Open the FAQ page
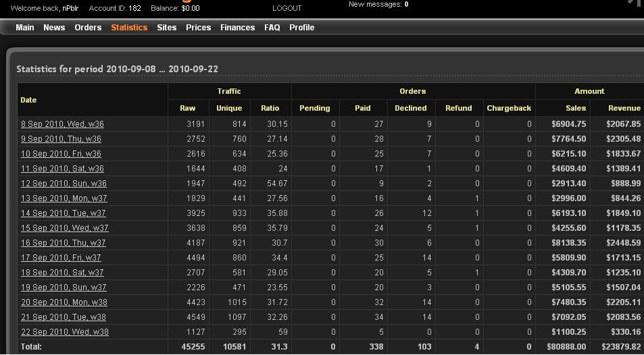This screenshot has height=355, width=644. click(x=272, y=28)
